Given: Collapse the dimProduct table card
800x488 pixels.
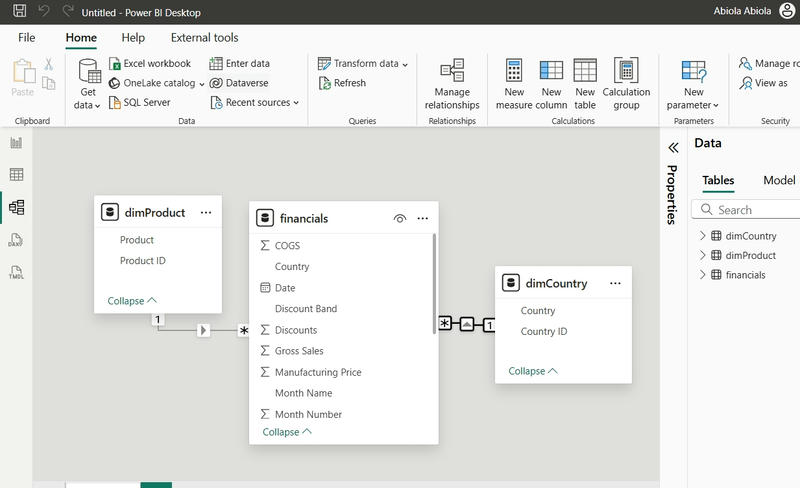Looking at the screenshot, I should pos(132,300).
